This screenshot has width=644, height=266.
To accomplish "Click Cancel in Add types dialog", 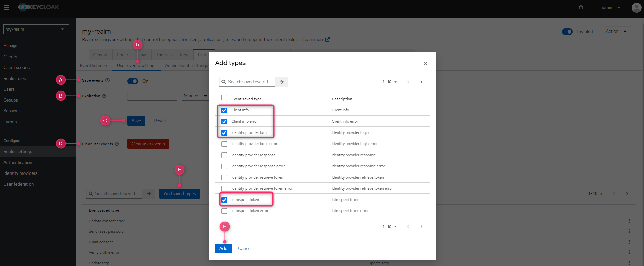I will 245,248.
